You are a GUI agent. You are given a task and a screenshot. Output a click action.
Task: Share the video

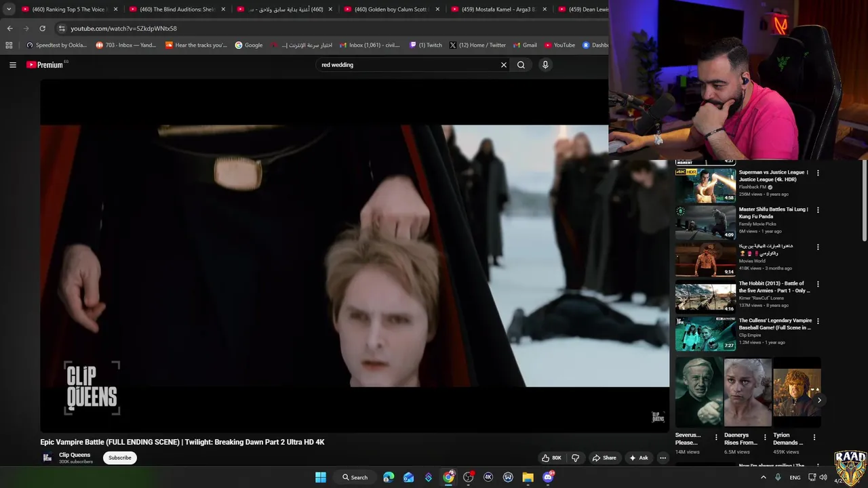pos(604,458)
